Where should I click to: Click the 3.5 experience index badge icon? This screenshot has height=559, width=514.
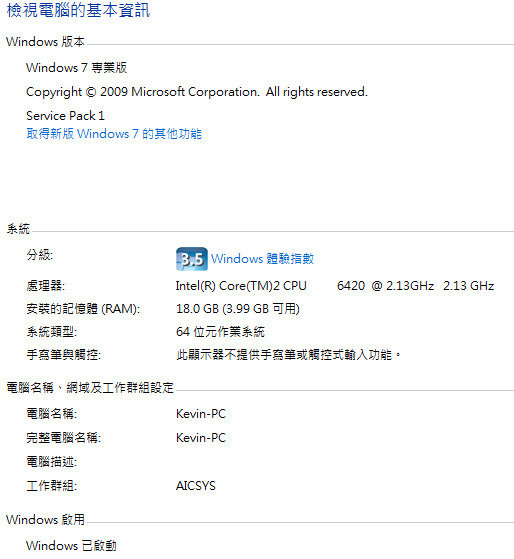tap(192, 259)
